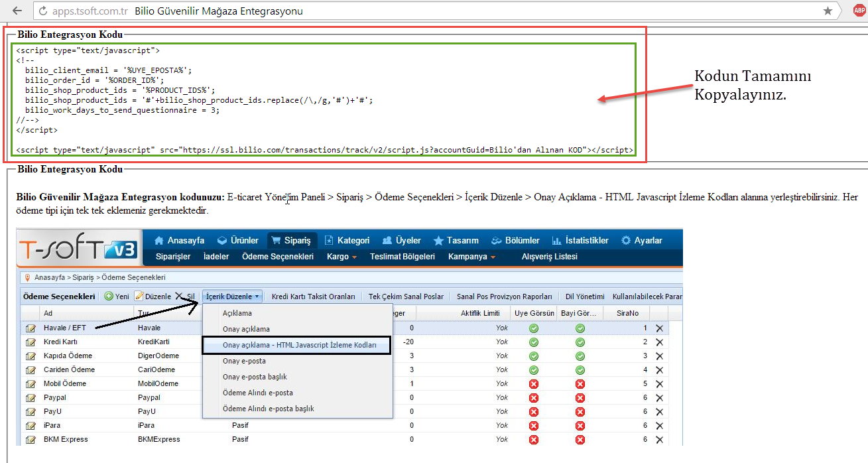This screenshot has width=868, height=463.
Task: Delete SiraNo 4 row with its X icon
Action: [x=659, y=370]
